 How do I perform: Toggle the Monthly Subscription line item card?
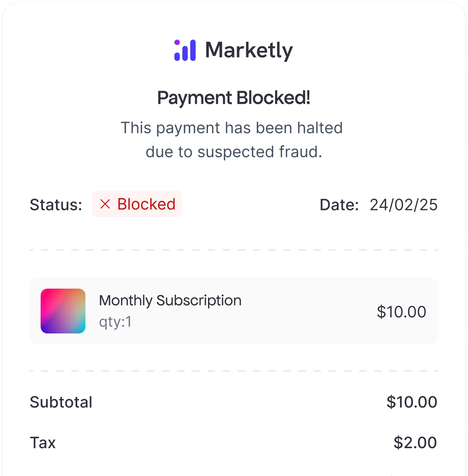(x=234, y=311)
